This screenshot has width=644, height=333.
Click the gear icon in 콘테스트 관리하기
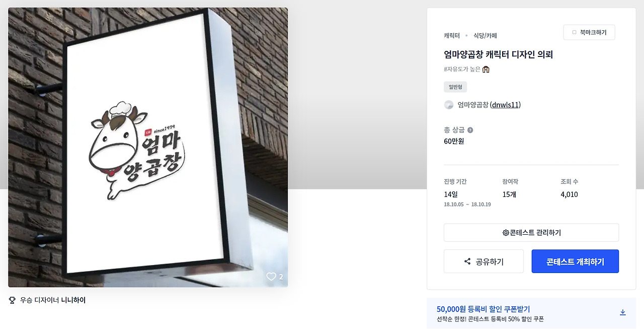[x=506, y=233]
